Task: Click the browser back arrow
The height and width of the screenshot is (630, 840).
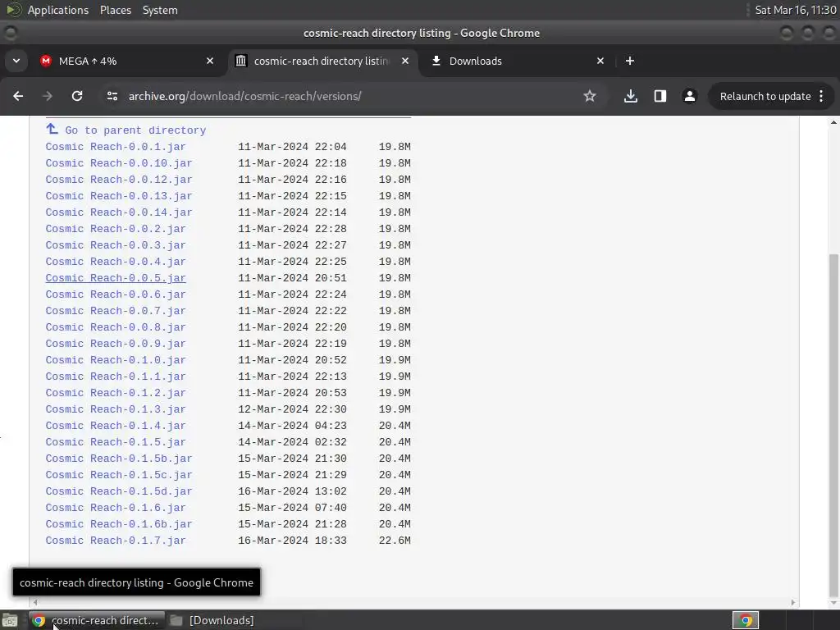Action: (x=18, y=96)
